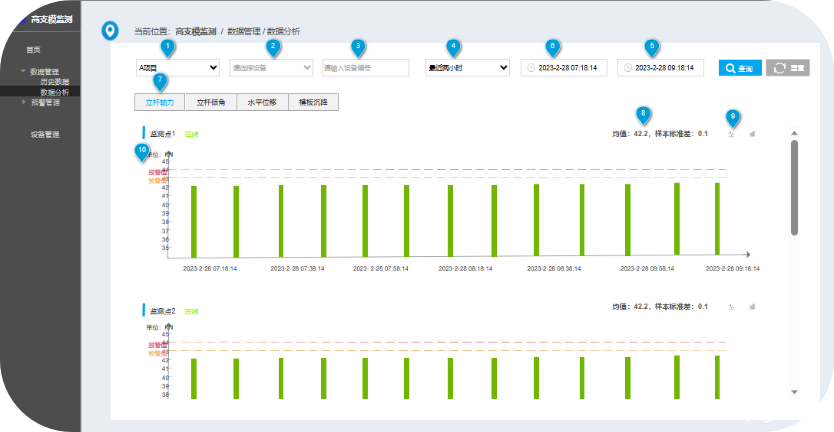Click the start time field 2023-2-28 07:18:14
This screenshot has height=432, width=834.
click(x=564, y=68)
